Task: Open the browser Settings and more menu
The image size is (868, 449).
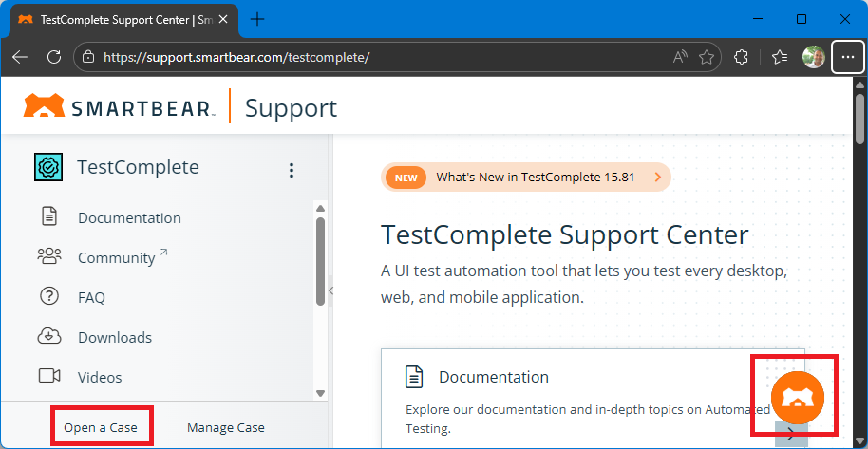Action: click(848, 57)
